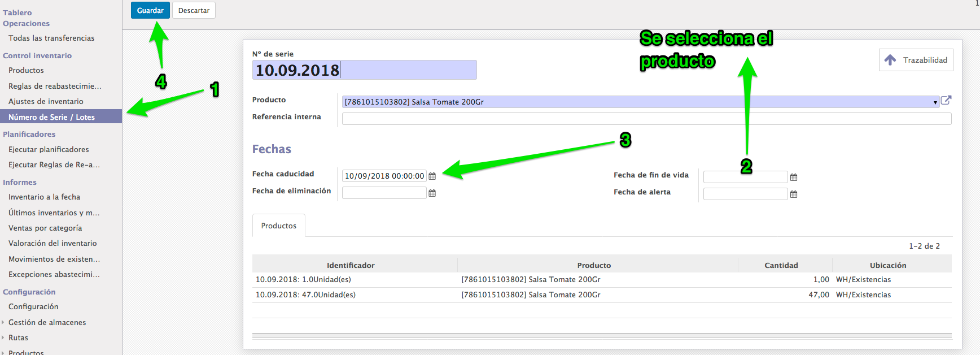
Task: Open Ejecutar planificadores
Action: [49, 149]
